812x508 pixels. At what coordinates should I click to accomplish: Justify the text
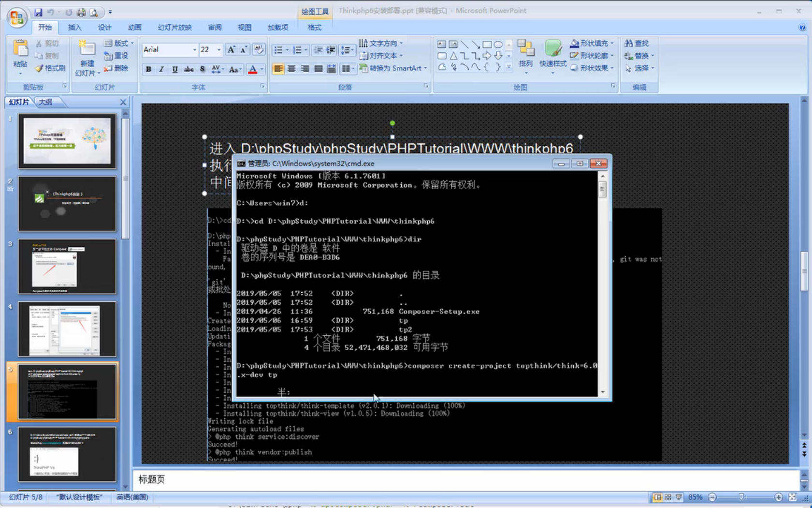(x=318, y=69)
